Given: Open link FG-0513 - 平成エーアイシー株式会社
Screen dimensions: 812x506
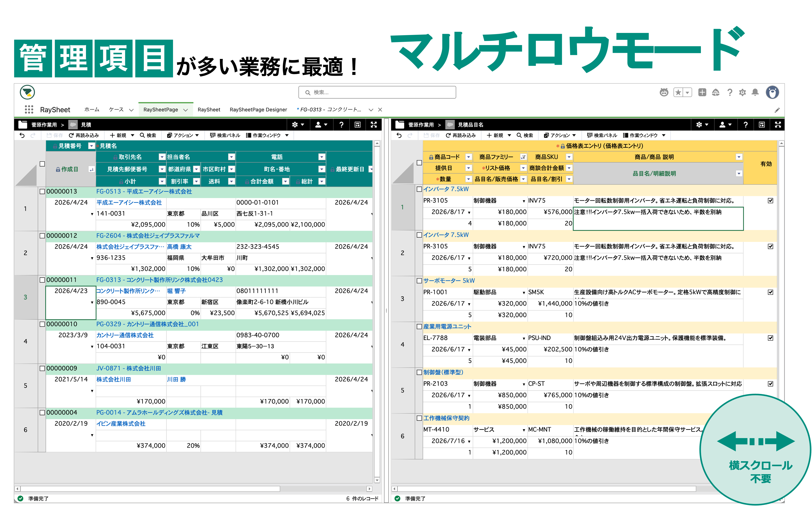Looking at the screenshot, I should pos(144,191).
